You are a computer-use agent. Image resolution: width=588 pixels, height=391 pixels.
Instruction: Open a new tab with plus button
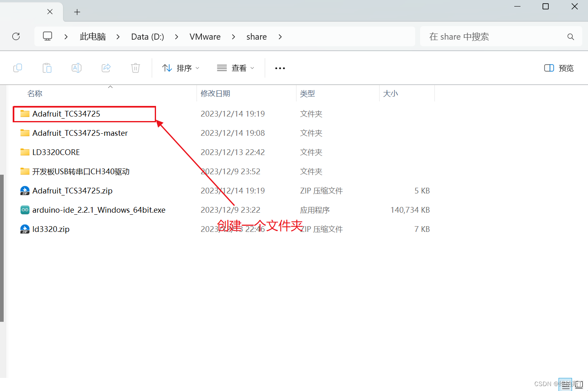click(x=77, y=12)
